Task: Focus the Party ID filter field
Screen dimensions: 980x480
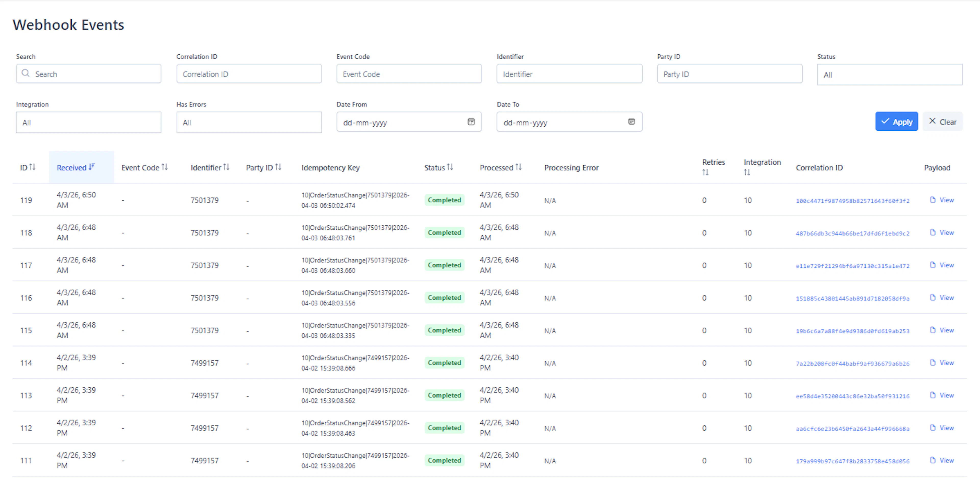Action: (730, 74)
